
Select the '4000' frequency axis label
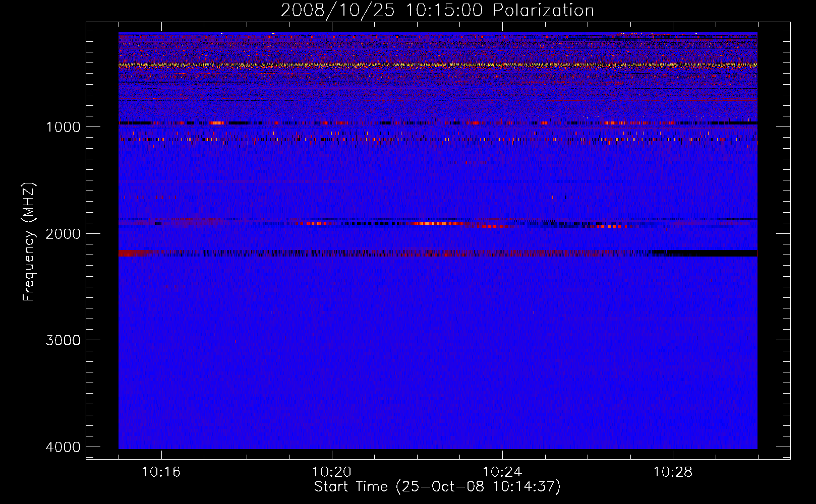[x=63, y=447]
